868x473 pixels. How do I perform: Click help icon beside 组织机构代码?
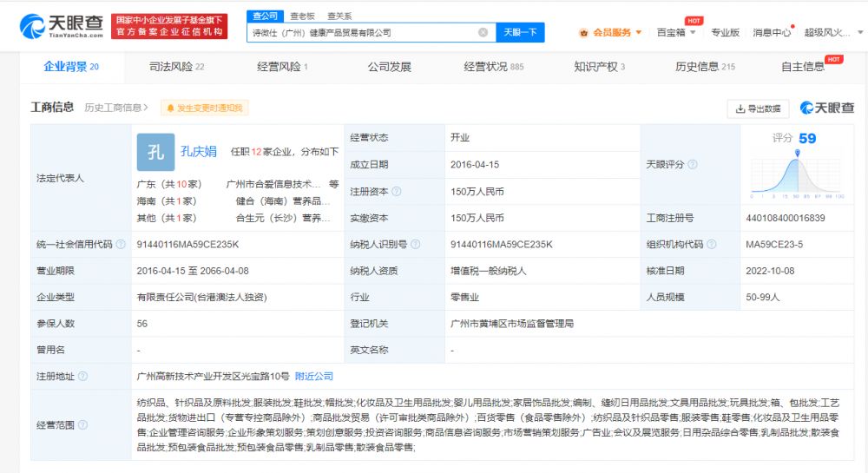pyautogui.click(x=712, y=244)
